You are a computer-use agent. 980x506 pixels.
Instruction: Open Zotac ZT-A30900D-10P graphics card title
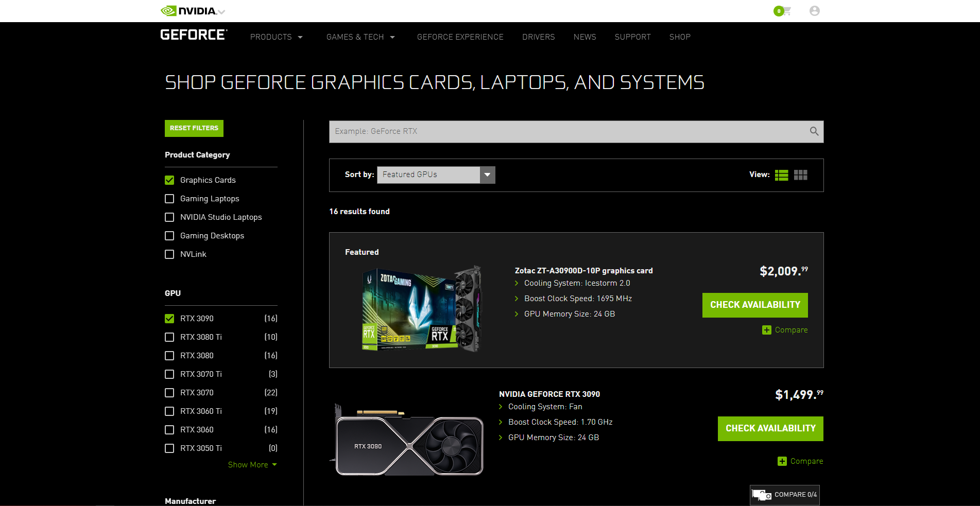tap(583, 271)
